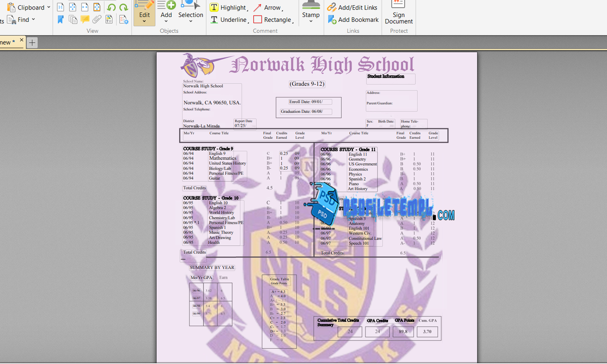Click the 'Constitutional Law' course row
This screenshot has width=607, height=364.
point(365,238)
